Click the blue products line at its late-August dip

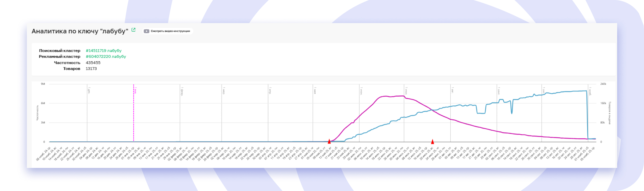pos(481,113)
